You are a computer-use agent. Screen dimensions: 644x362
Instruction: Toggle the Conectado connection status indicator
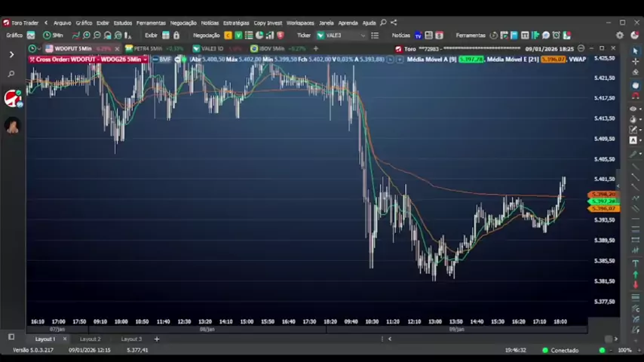pyautogui.click(x=602, y=350)
